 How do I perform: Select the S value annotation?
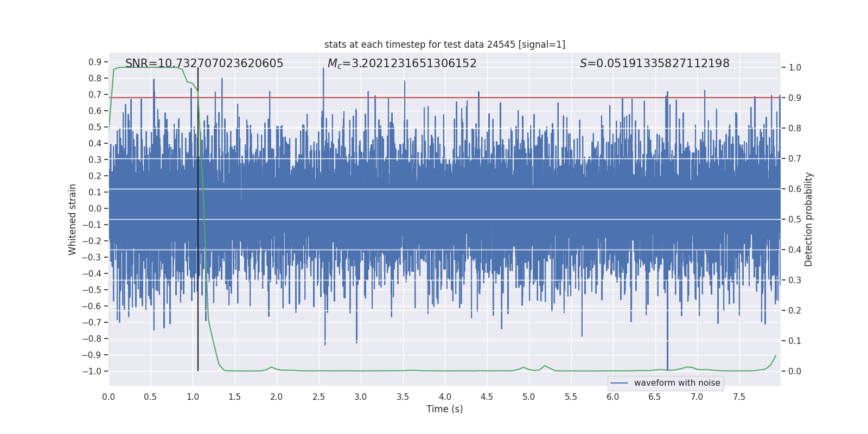tap(655, 63)
